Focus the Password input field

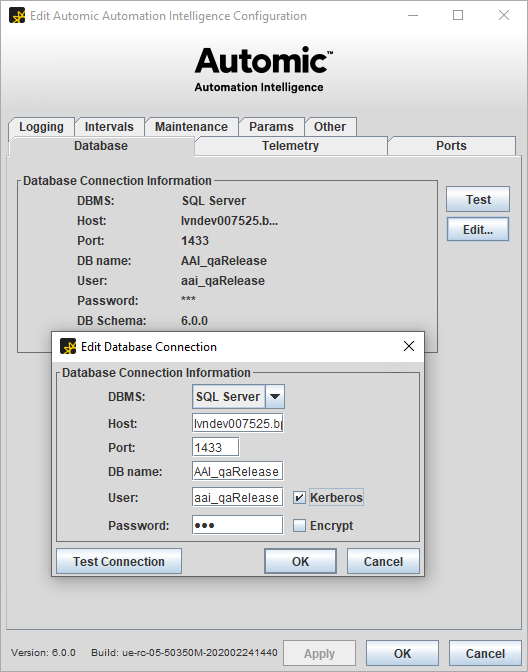pos(238,525)
